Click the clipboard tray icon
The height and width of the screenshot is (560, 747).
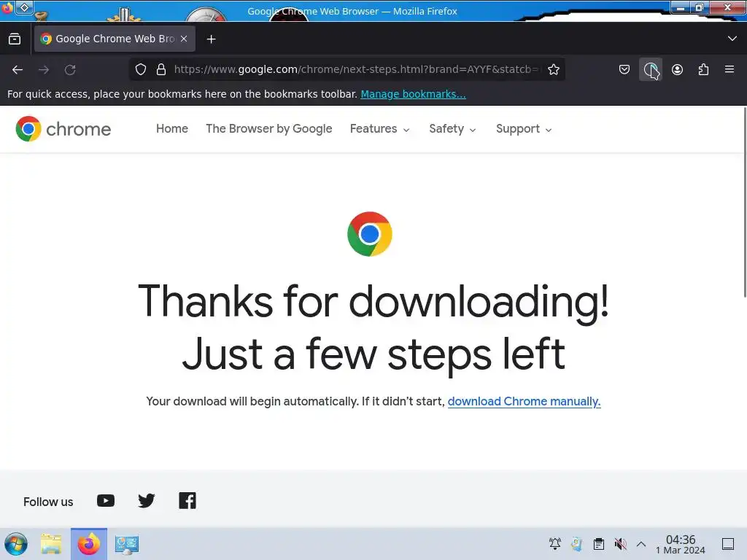(599, 543)
